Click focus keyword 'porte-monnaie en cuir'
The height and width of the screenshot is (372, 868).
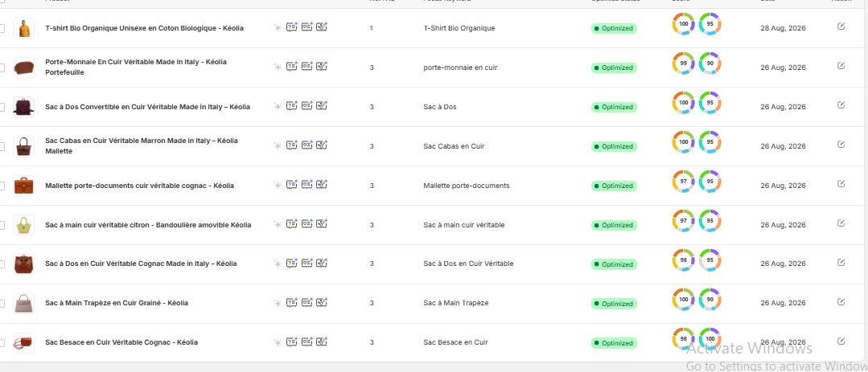tap(461, 67)
